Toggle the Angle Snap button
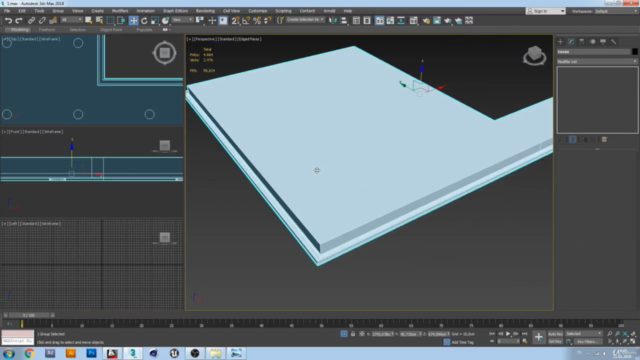Viewport: 640px width, 360px height. click(246, 20)
